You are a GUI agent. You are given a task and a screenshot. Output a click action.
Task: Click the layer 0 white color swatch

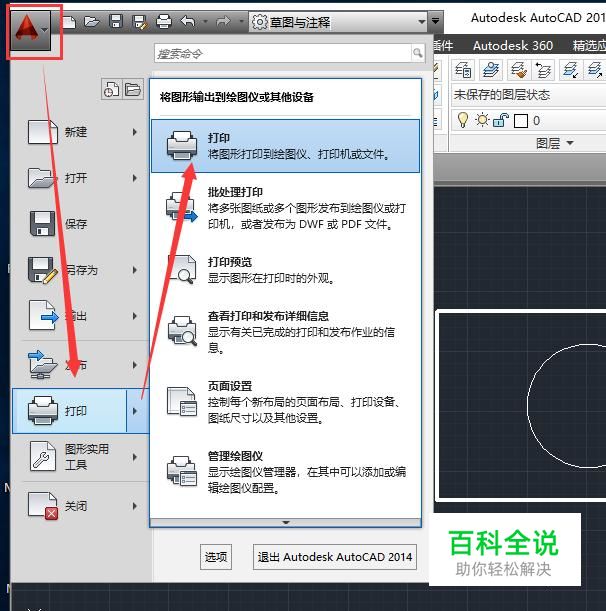pos(521,121)
